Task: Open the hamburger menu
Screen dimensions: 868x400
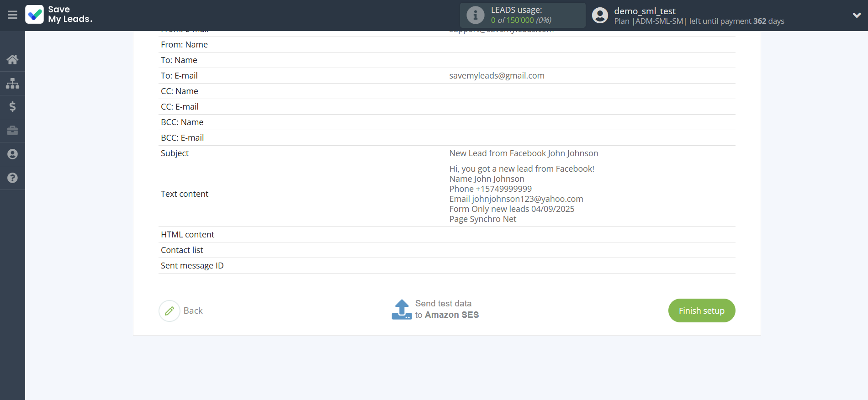Action: 12,15
